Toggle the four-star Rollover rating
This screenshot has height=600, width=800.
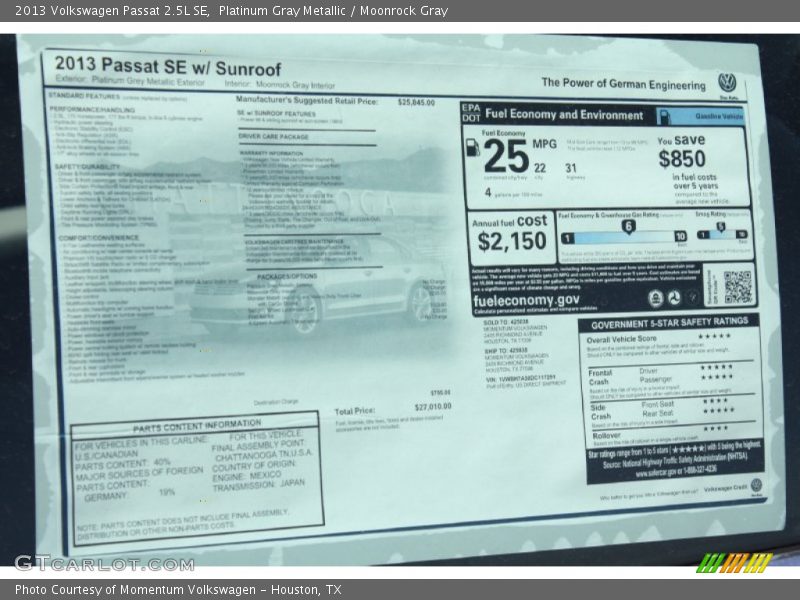tap(715, 429)
